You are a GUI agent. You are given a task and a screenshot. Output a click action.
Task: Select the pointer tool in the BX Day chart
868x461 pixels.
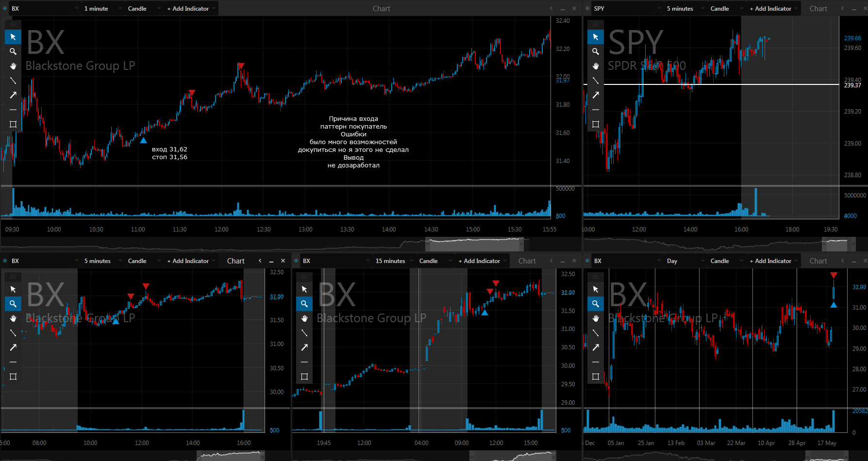(x=596, y=289)
